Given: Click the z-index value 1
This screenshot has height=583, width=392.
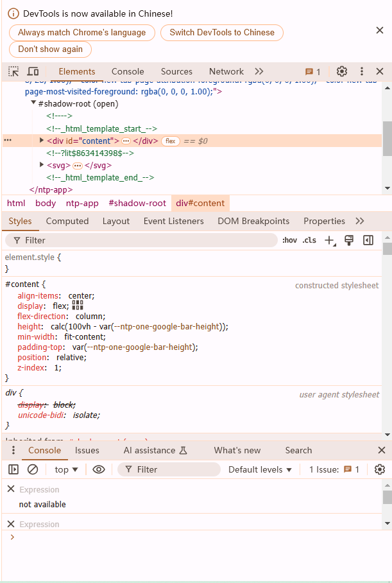Looking at the screenshot, I should tap(57, 368).
